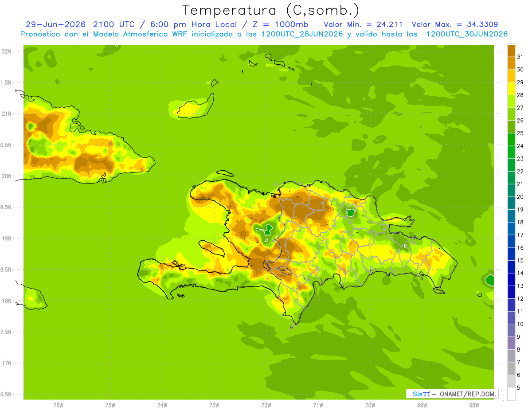Click the longitude axis label "69W"

click(422, 405)
